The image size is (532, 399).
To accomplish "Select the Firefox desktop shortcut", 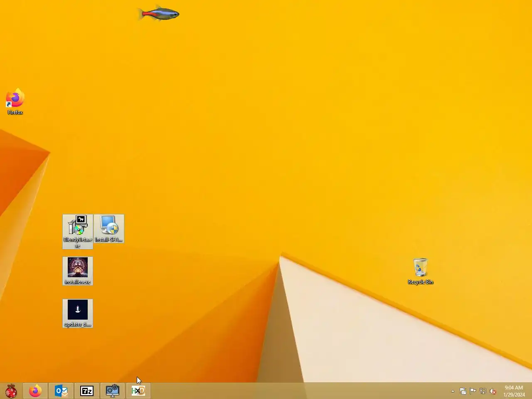I will tap(15, 101).
